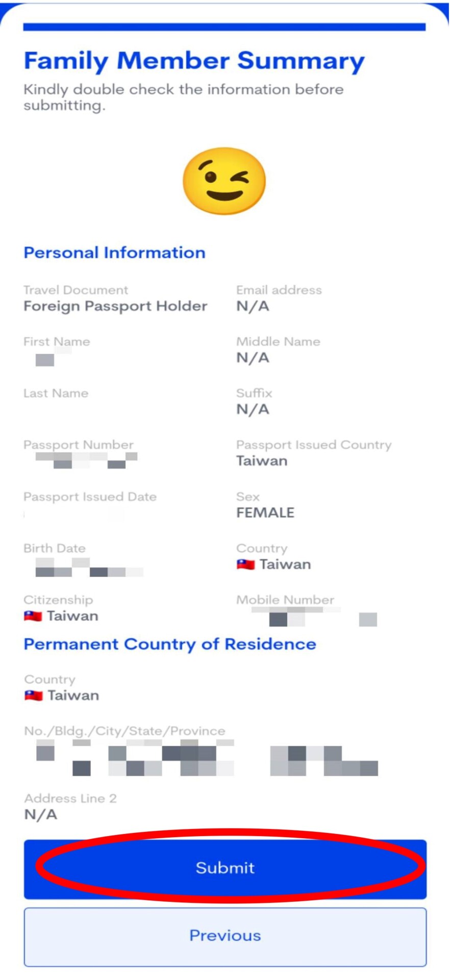Tap the winking emoji avatar
This screenshot has width=450, height=980.
[x=224, y=181]
